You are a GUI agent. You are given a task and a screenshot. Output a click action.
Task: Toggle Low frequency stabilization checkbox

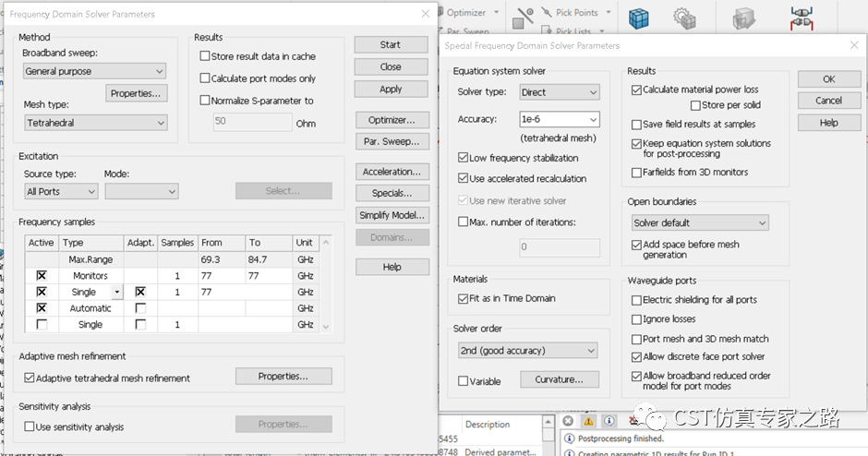[x=464, y=158]
